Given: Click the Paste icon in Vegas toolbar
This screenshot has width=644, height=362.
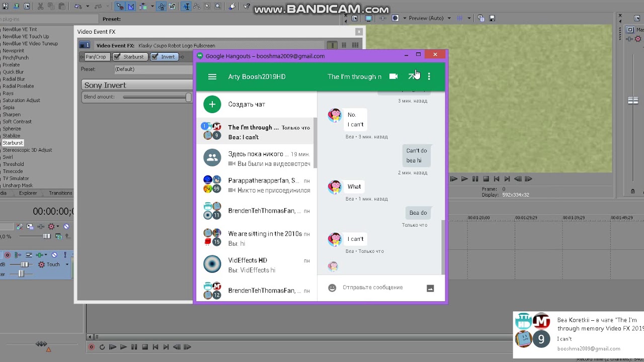Looking at the screenshot, I should coord(62,7).
